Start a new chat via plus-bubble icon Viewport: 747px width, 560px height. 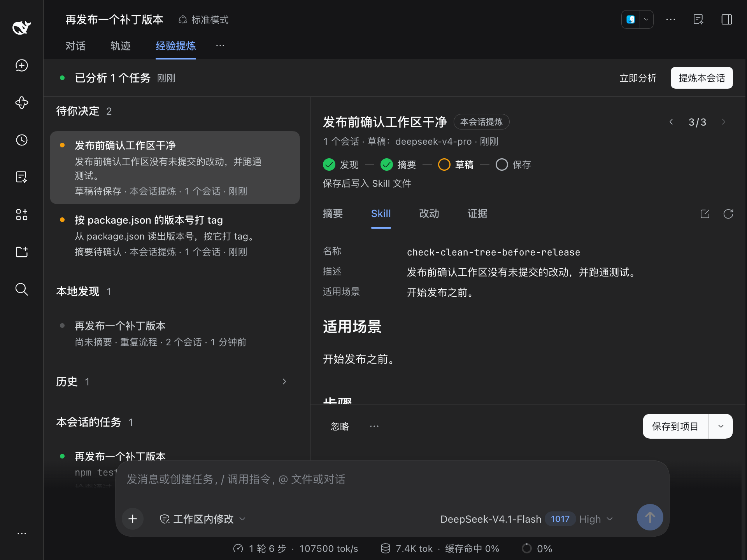[22, 65]
